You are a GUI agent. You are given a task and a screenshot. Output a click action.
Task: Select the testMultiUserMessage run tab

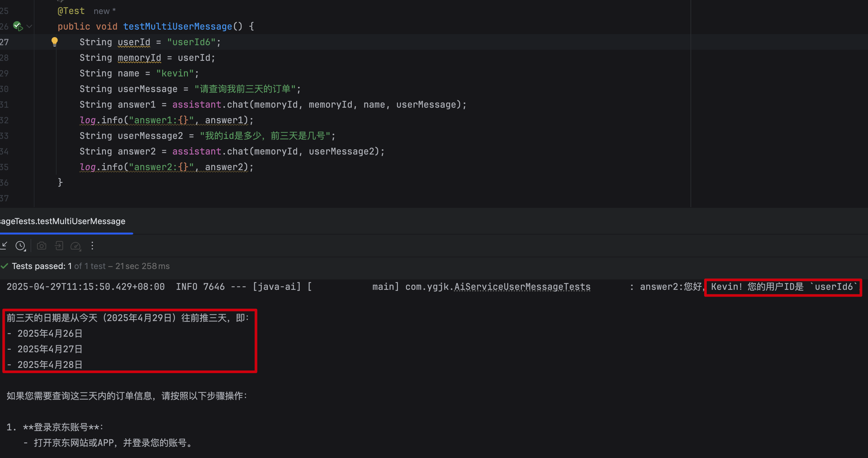click(x=62, y=221)
